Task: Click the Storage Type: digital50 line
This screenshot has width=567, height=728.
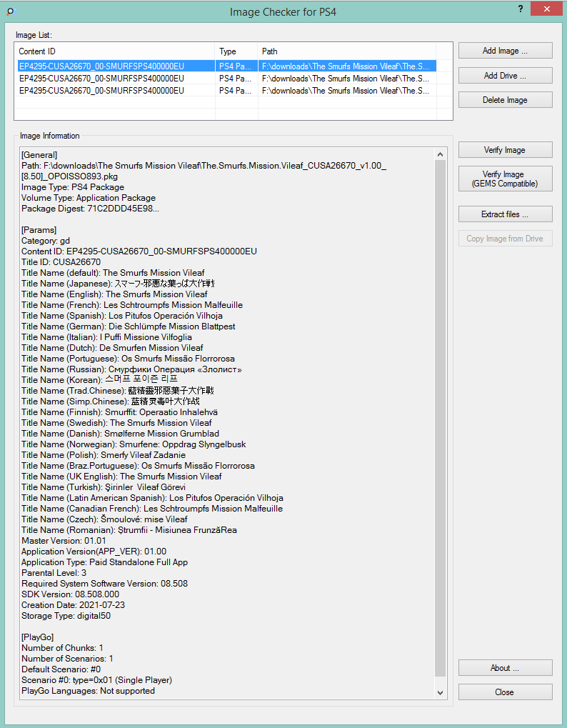Action: click(x=66, y=614)
